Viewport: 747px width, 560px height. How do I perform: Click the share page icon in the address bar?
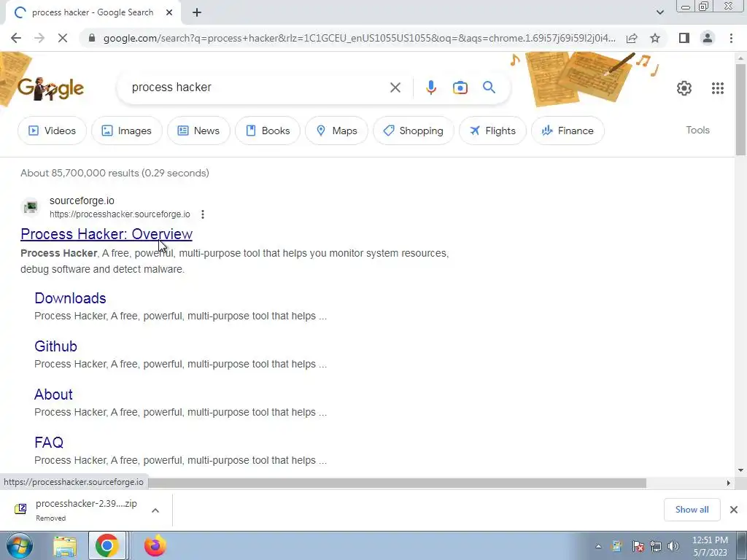[632, 38]
